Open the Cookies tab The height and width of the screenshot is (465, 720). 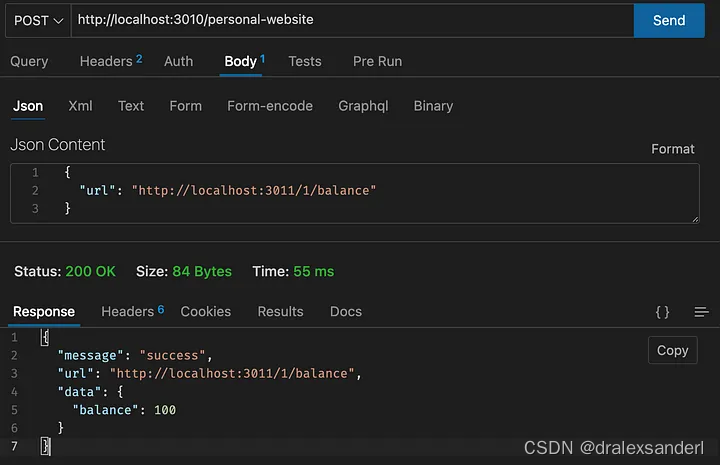[206, 312]
